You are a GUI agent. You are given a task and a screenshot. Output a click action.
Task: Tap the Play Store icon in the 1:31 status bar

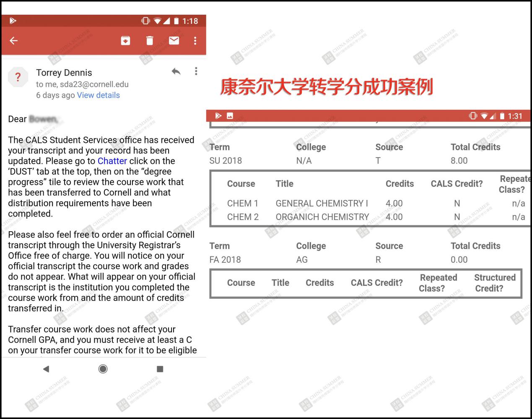pyautogui.click(x=218, y=116)
